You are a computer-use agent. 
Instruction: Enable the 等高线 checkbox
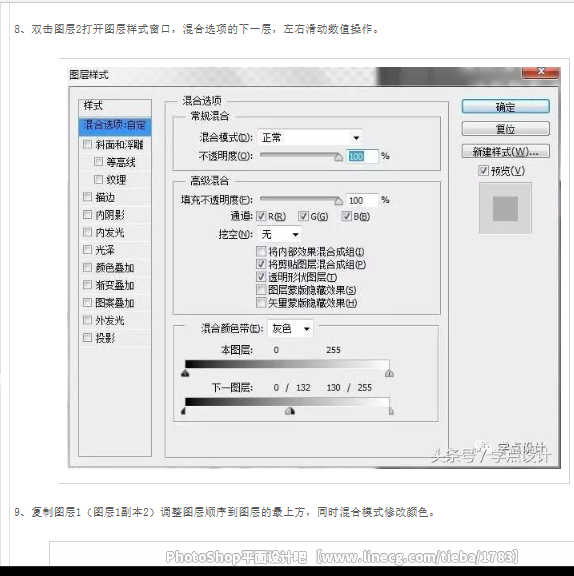(98, 162)
